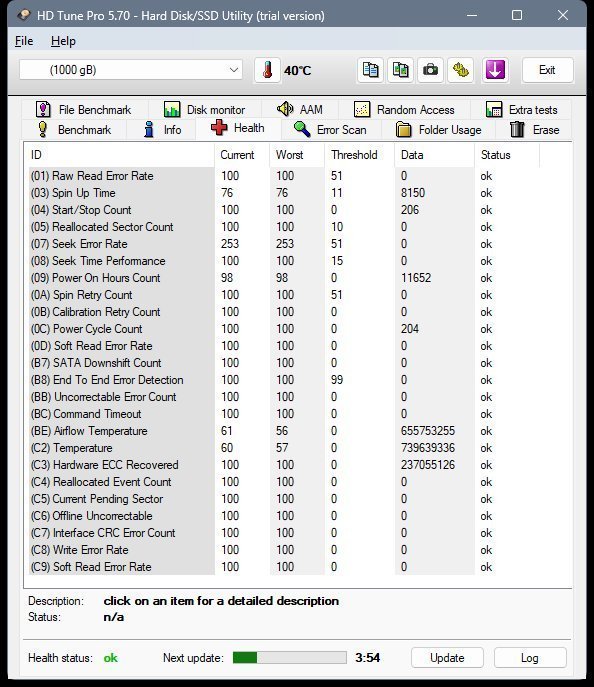Click the purple download arrow icon
Image resolution: width=594 pixels, height=687 pixels.
tap(495, 70)
